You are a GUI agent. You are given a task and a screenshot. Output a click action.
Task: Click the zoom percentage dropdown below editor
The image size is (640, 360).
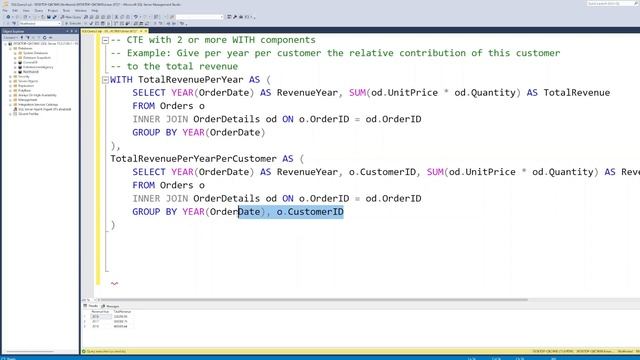pyautogui.click(x=90, y=300)
